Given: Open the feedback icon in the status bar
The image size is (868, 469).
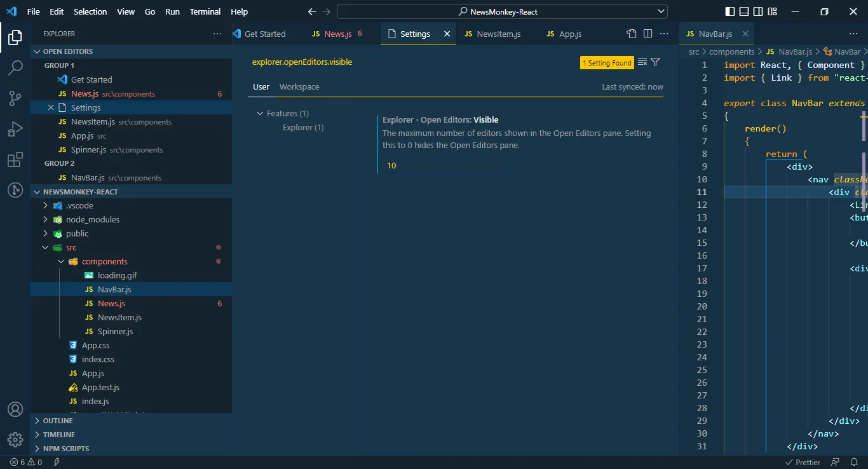Looking at the screenshot, I should [836, 463].
